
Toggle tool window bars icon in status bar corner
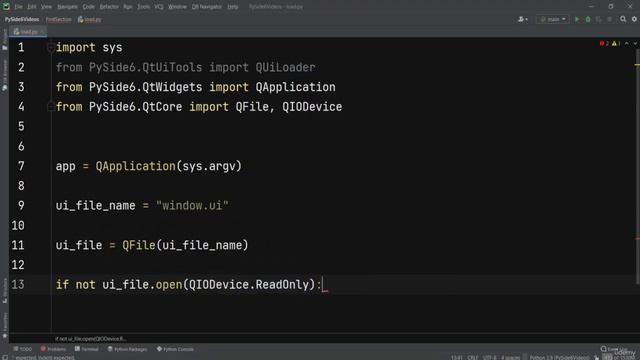pos(5,357)
